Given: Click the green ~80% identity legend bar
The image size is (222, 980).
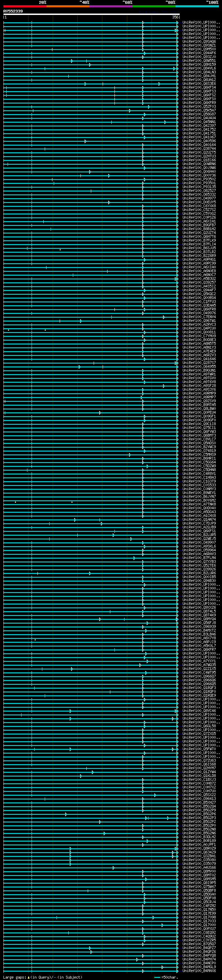Looking at the screenshot, I should point(154,6).
